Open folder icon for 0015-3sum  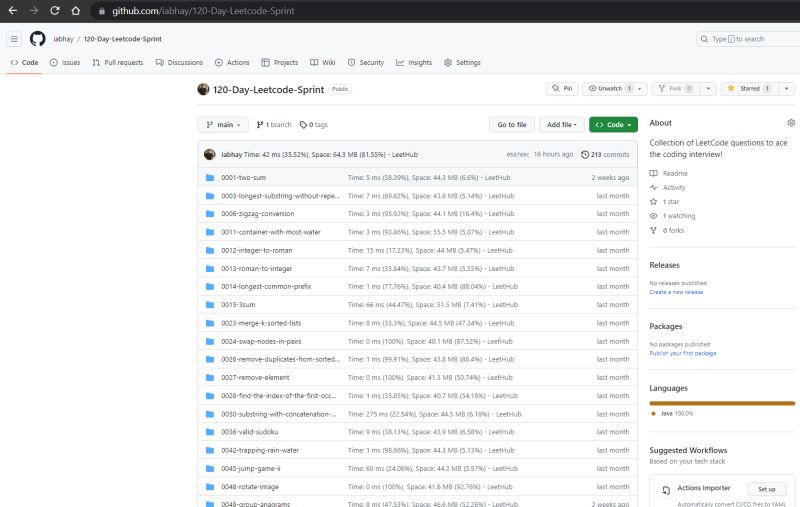210,305
